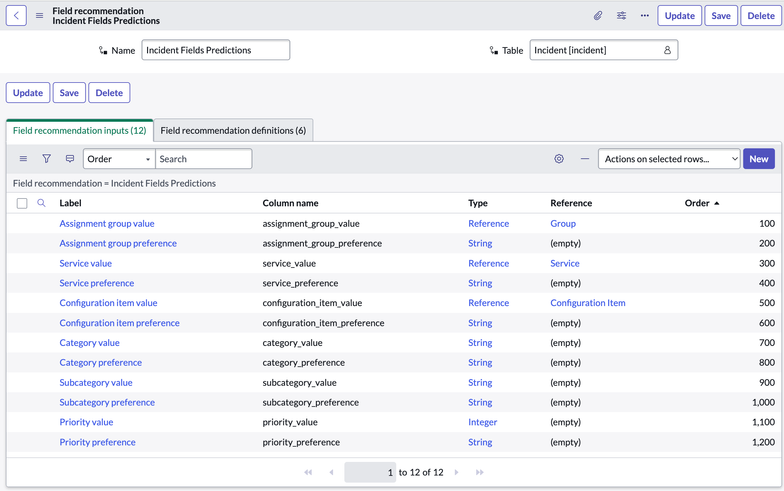Click Reference type in Service value row
Image resolution: width=784 pixels, height=491 pixels.
(x=488, y=264)
